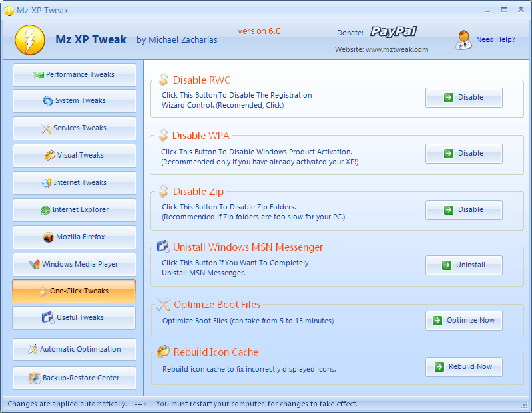
Task: Uninstall MSN Messenger
Action: (464, 265)
